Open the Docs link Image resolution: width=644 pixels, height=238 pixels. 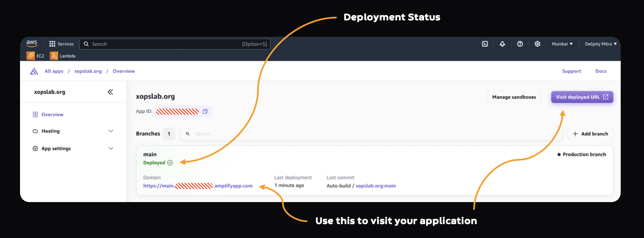601,71
